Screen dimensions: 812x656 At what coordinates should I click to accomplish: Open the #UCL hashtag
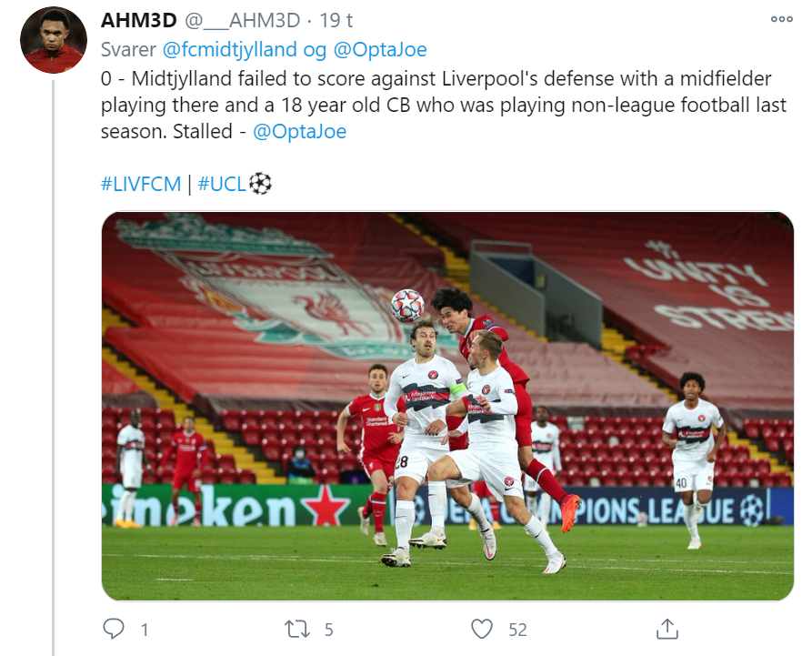[222, 184]
